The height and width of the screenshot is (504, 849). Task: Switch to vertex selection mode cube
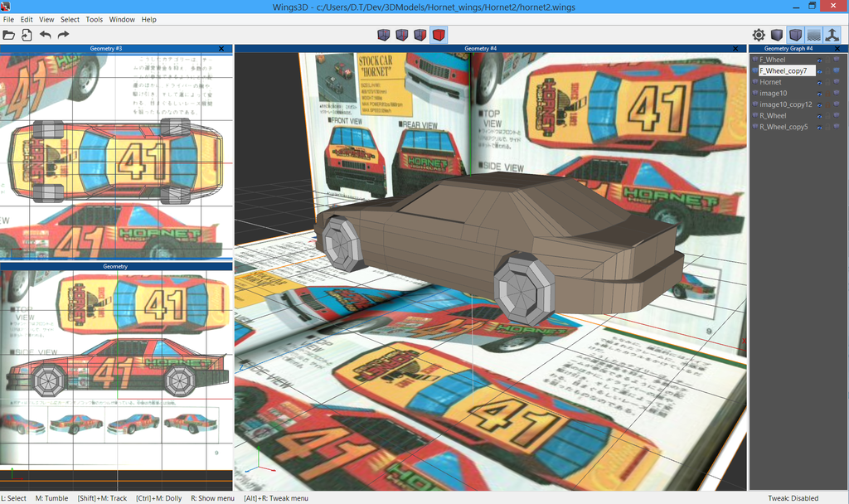[x=383, y=35]
